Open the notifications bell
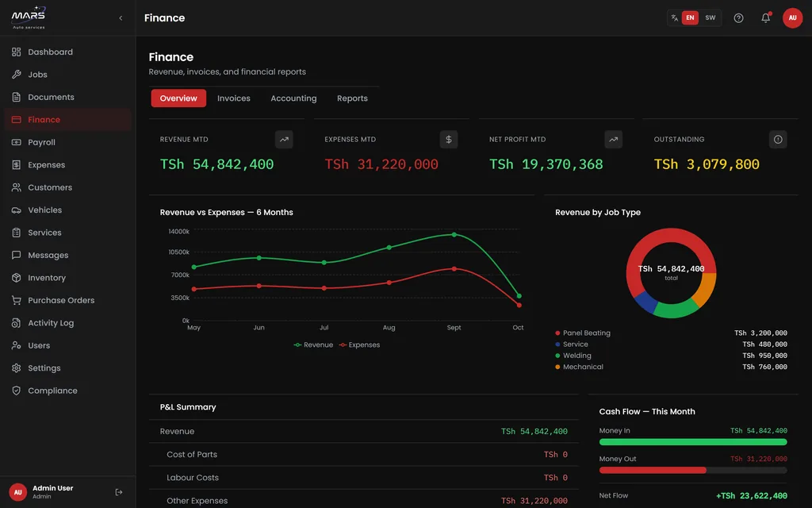This screenshot has height=508, width=812. click(x=765, y=18)
